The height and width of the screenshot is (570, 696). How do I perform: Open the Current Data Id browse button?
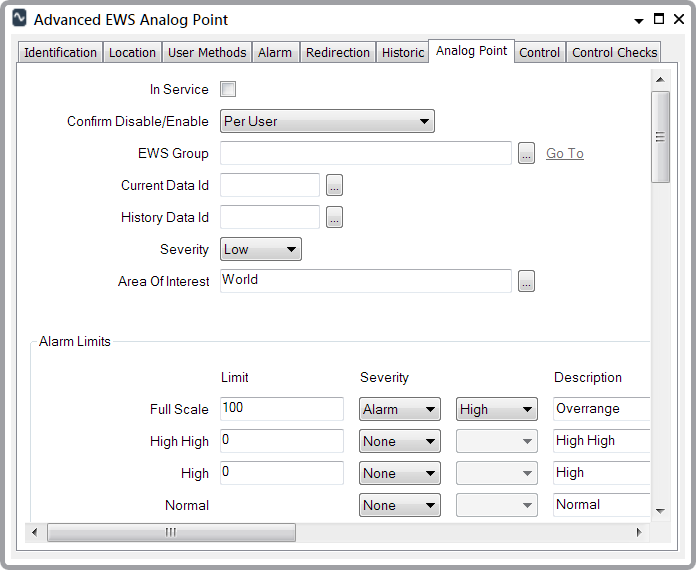tap(335, 186)
